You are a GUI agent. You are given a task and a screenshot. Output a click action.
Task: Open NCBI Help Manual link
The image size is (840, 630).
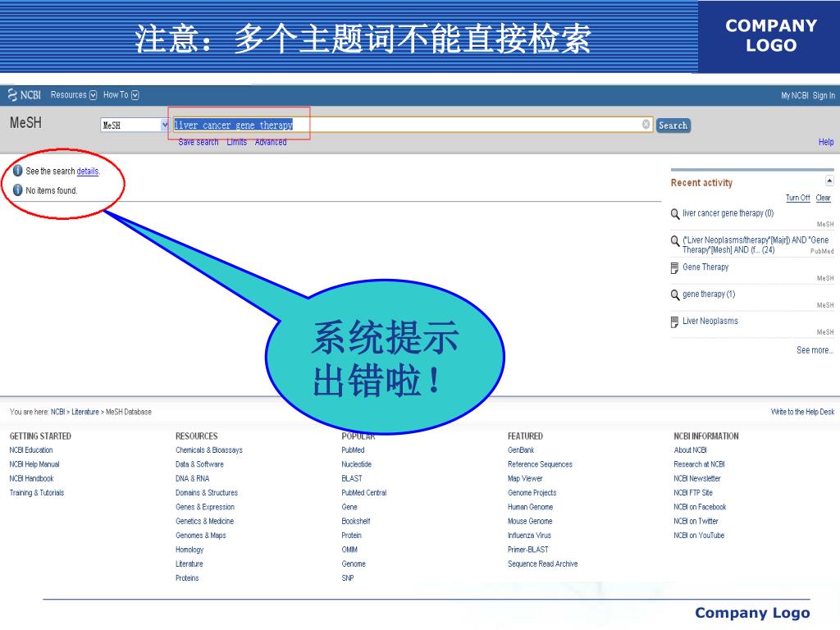coord(34,464)
